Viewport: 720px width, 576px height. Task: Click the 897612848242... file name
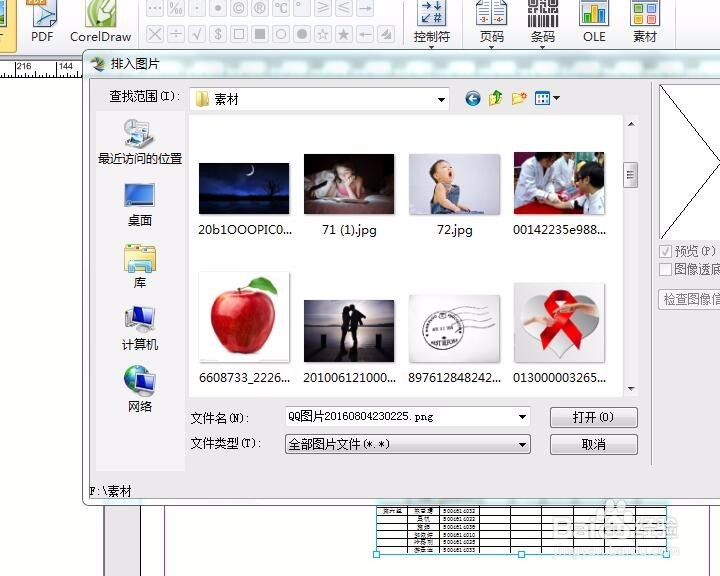tap(454, 378)
